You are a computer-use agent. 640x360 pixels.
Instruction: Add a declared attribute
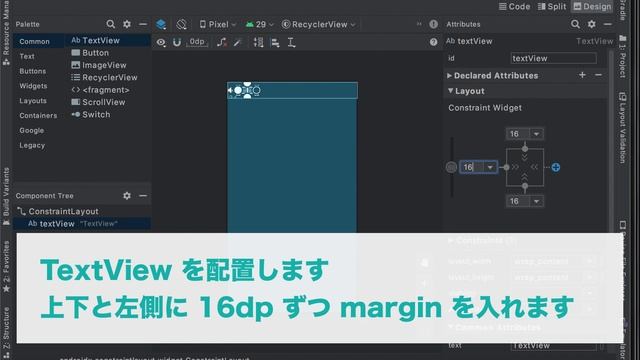tap(582, 75)
